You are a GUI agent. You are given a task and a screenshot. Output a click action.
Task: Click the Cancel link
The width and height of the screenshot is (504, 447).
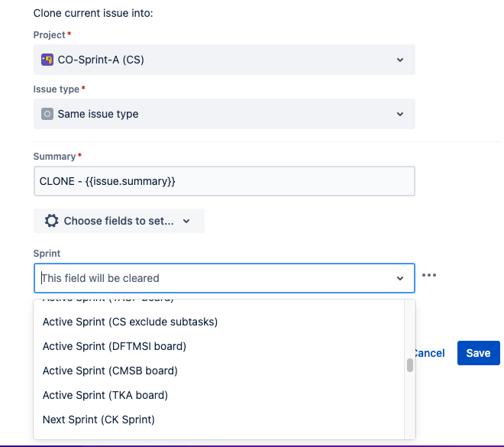point(428,353)
